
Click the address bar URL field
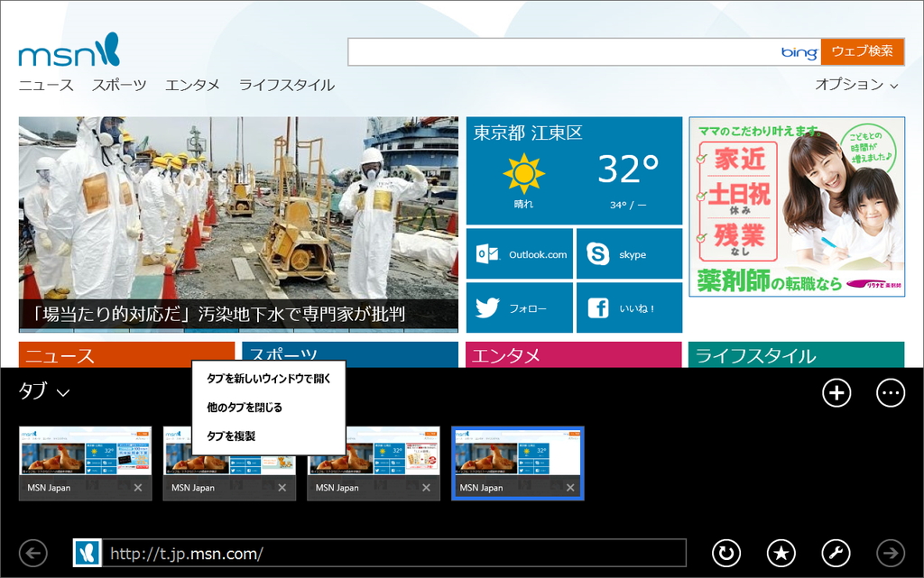pos(394,554)
